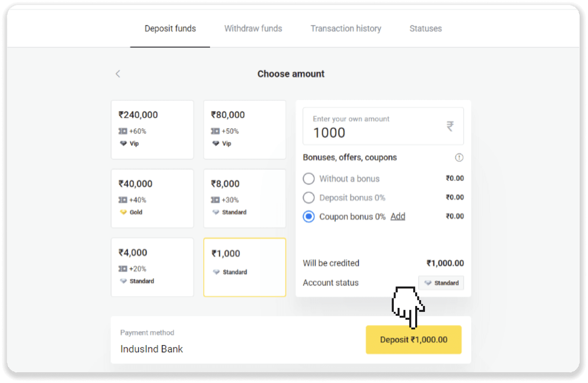Image resolution: width=588 pixels, height=383 pixels.
Task: Select the Deposit bonus 0% radio
Action: 309,198
